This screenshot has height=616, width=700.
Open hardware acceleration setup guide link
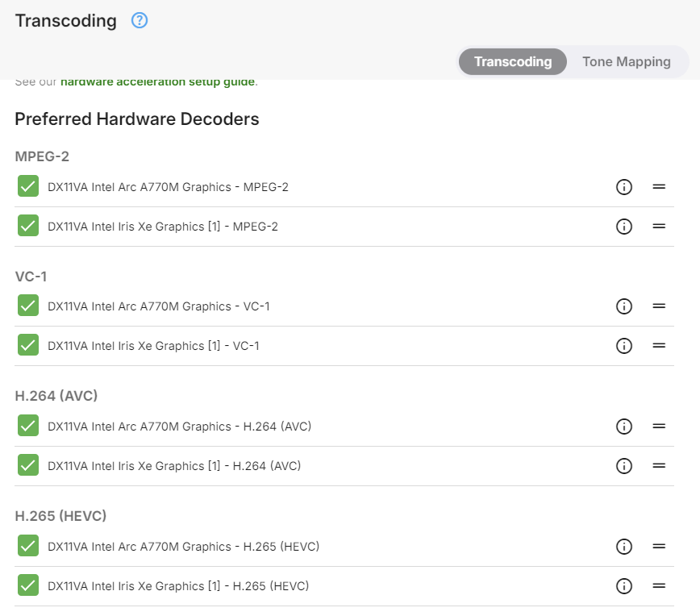click(x=158, y=82)
